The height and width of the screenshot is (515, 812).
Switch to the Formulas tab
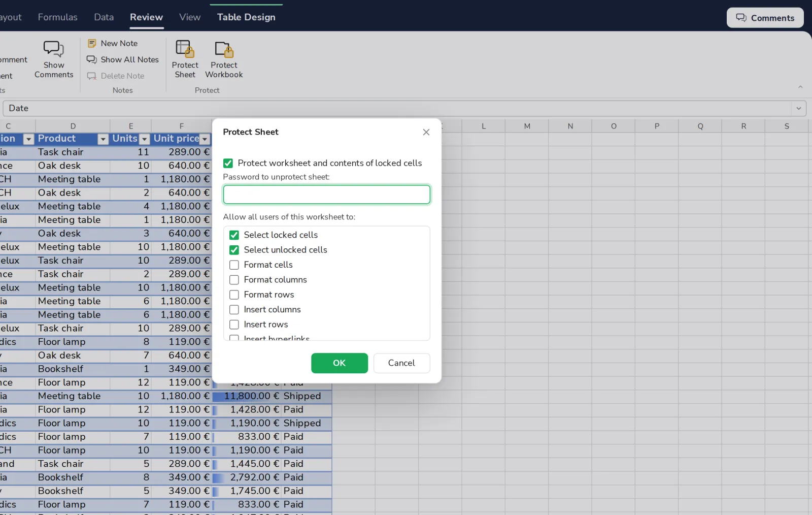click(x=58, y=17)
